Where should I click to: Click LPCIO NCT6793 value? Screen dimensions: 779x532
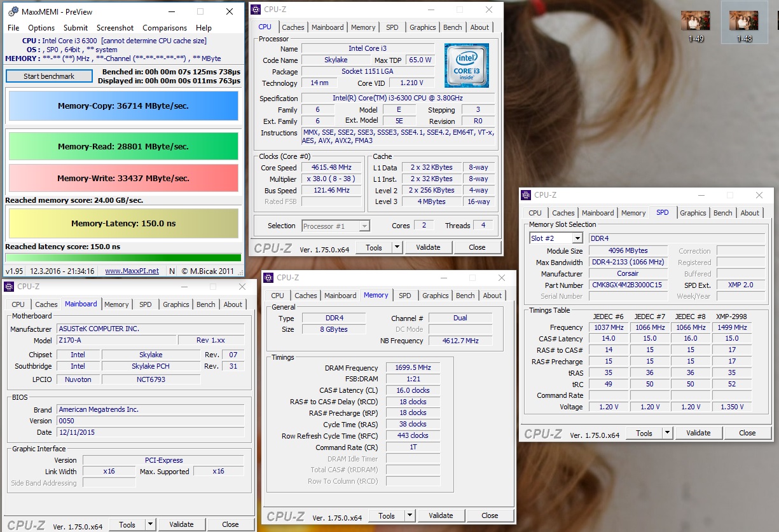click(x=151, y=379)
